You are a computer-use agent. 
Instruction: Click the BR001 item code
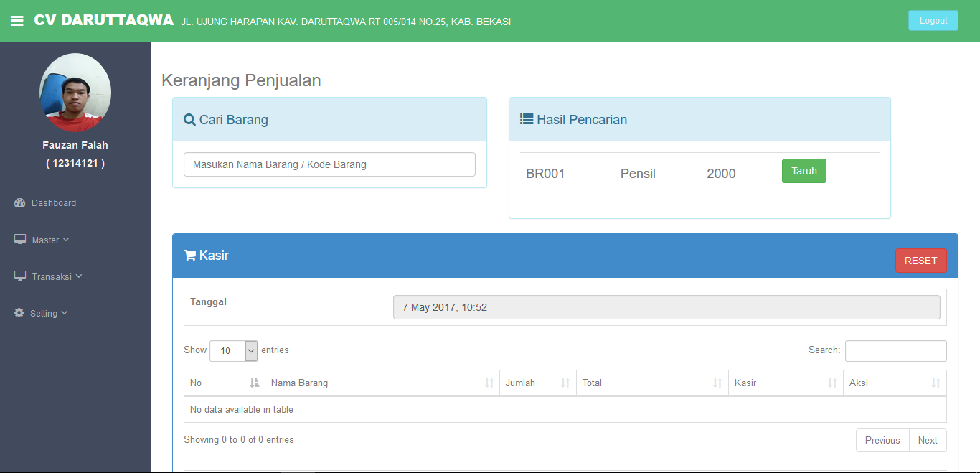pyautogui.click(x=545, y=174)
